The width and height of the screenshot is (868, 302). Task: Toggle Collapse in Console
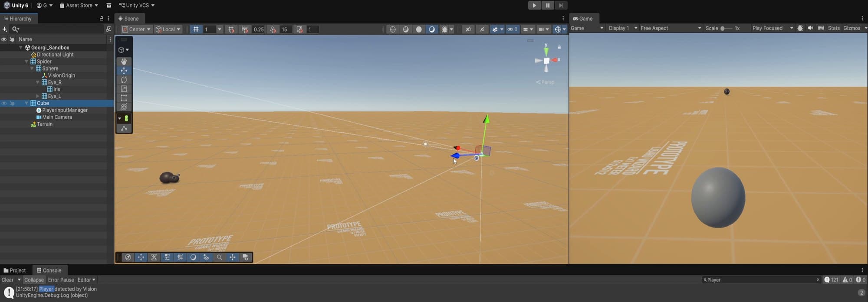coord(34,280)
